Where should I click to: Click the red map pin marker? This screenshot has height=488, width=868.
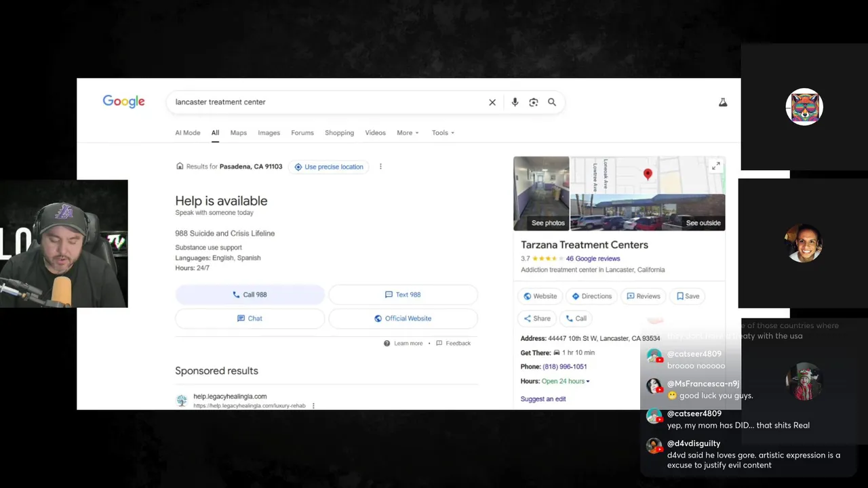click(648, 174)
